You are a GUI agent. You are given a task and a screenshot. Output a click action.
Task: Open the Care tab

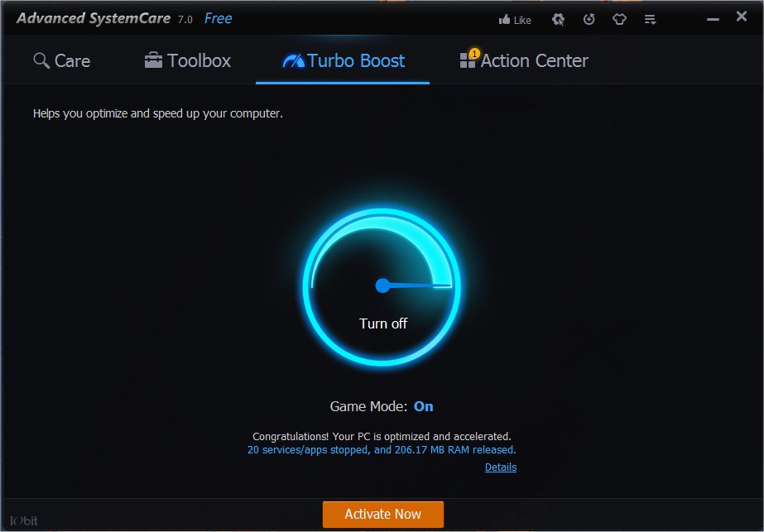click(x=62, y=61)
